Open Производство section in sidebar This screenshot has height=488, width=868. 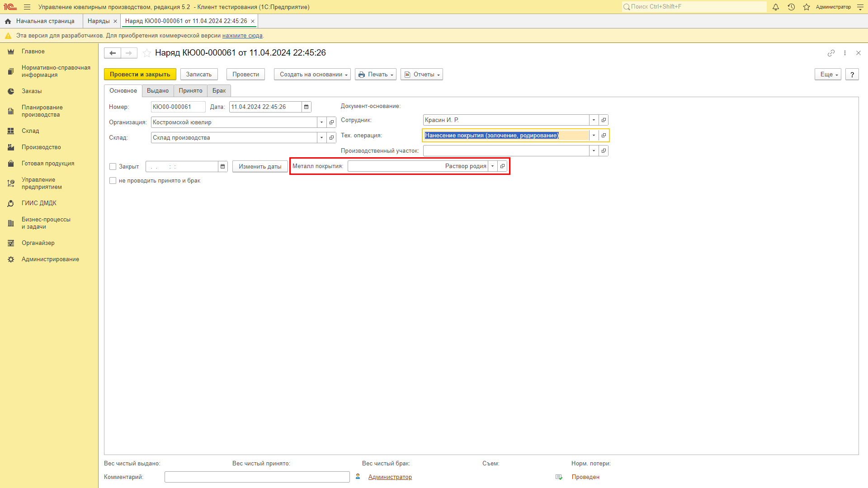pyautogui.click(x=41, y=147)
